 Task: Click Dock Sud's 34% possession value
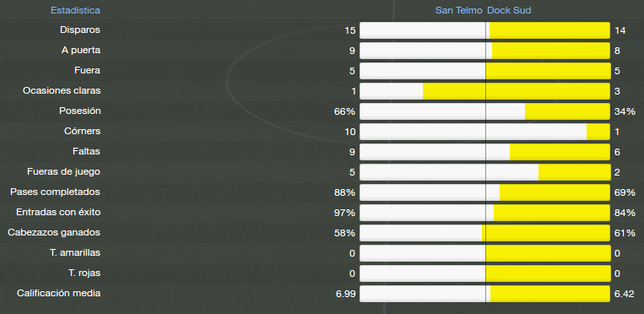point(625,111)
